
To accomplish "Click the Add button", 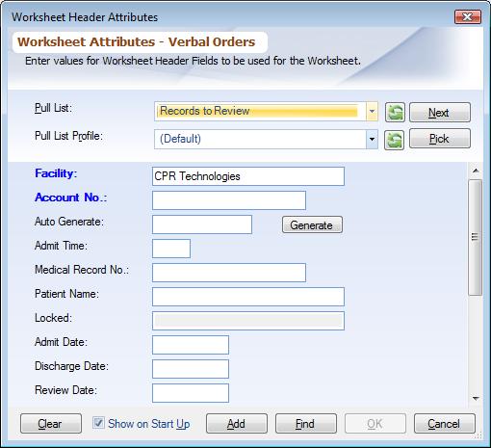I will tap(237, 424).
